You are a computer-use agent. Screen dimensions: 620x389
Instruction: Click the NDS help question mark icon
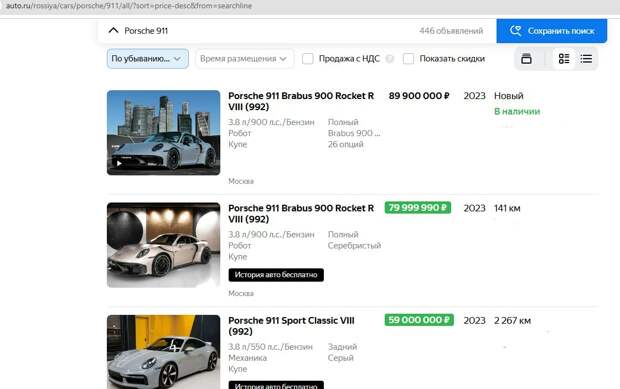(x=389, y=59)
